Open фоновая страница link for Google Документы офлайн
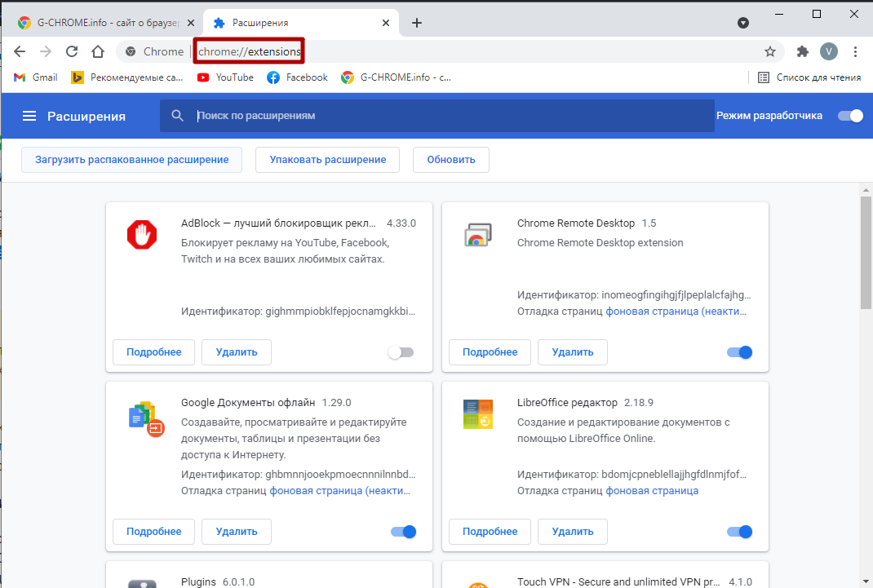The width and height of the screenshot is (873, 588). point(339,491)
